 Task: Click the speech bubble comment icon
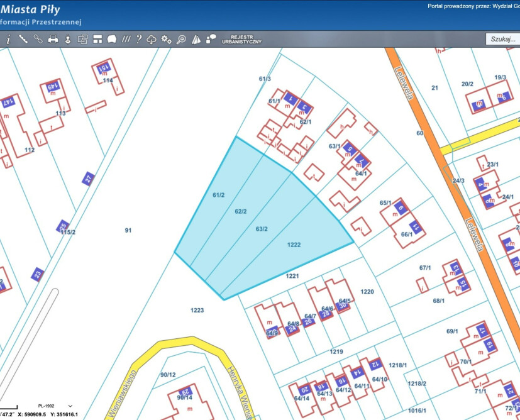tap(112, 39)
